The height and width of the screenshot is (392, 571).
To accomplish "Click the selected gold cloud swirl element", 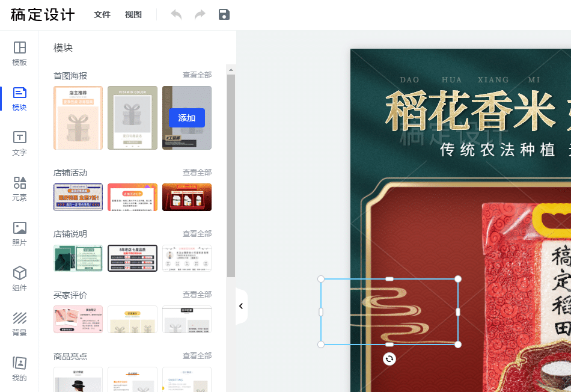I will click(x=389, y=312).
